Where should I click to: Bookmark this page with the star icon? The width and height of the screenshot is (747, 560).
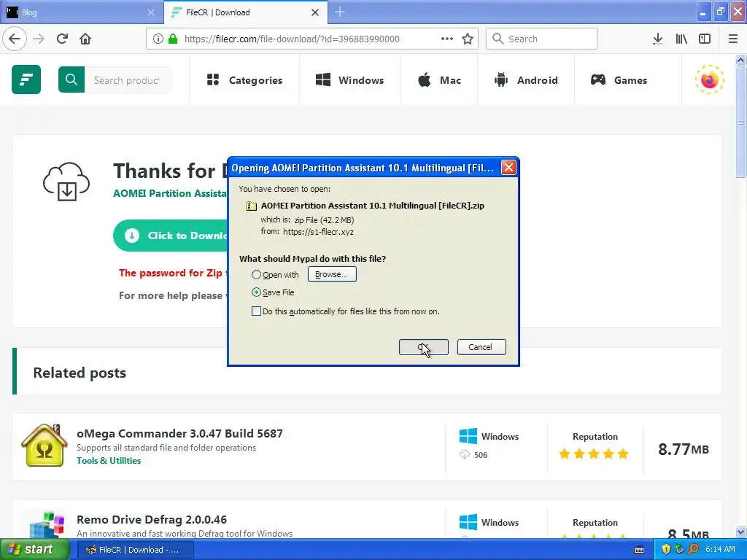[468, 39]
